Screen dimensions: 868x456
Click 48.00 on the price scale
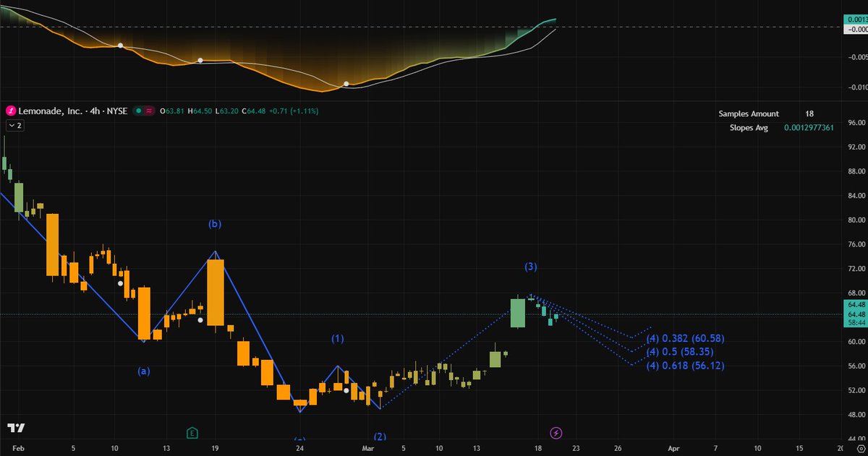tap(856, 415)
